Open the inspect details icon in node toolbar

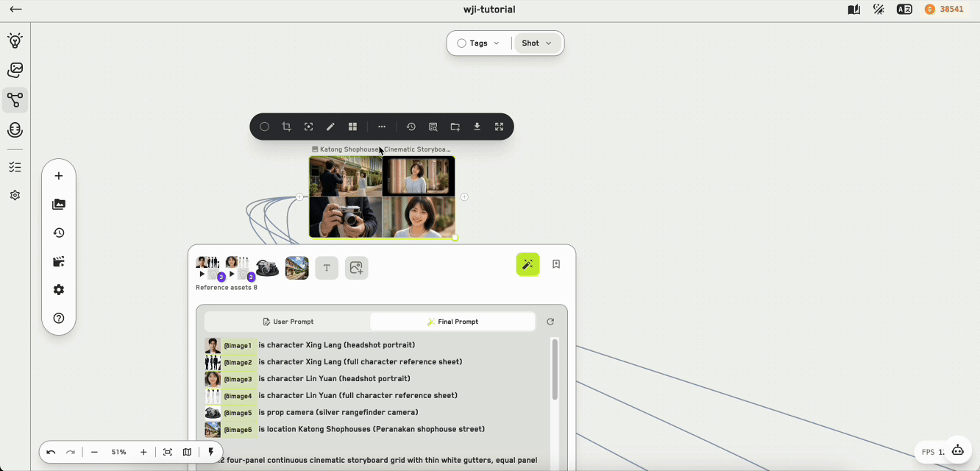click(433, 127)
